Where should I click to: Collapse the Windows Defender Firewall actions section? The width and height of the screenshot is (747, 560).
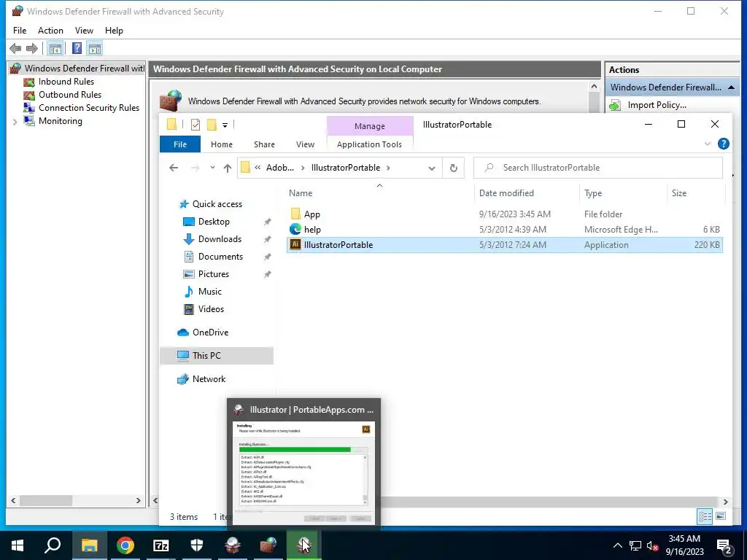point(731,87)
